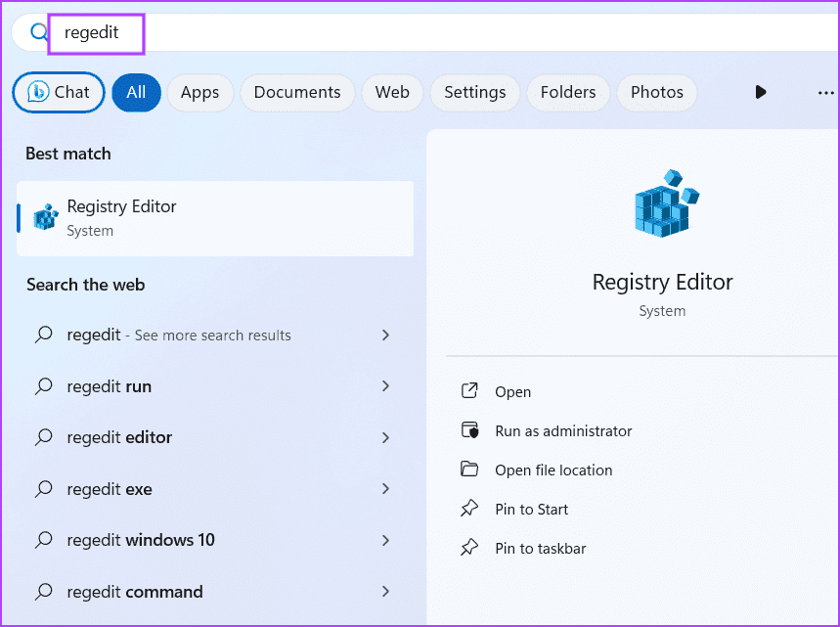Click the Pin to Start pin icon
The width and height of the screenshot is (840, 627).
coord(469,508)
